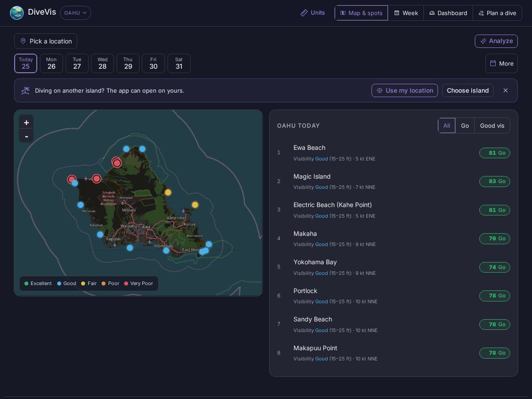Open Makapuu Point spot
Image resolution: width=532 pixels, height=399 pixels.
click(x=393, y=353)
